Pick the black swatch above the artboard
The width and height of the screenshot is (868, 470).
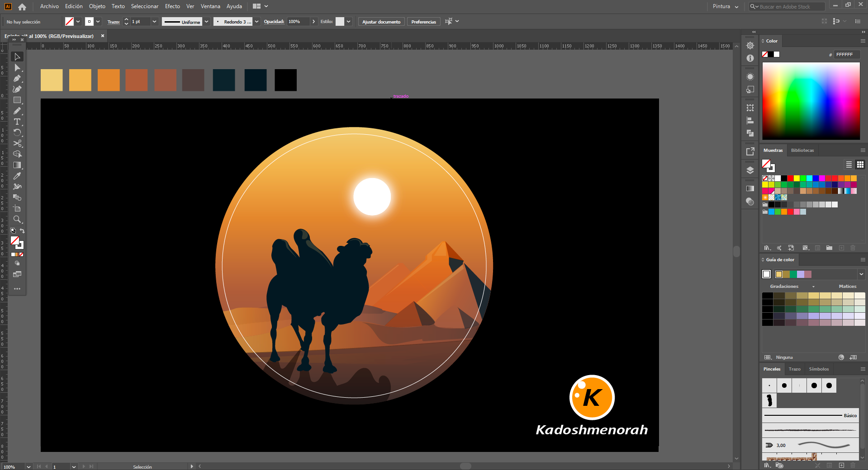click(285, 80)
